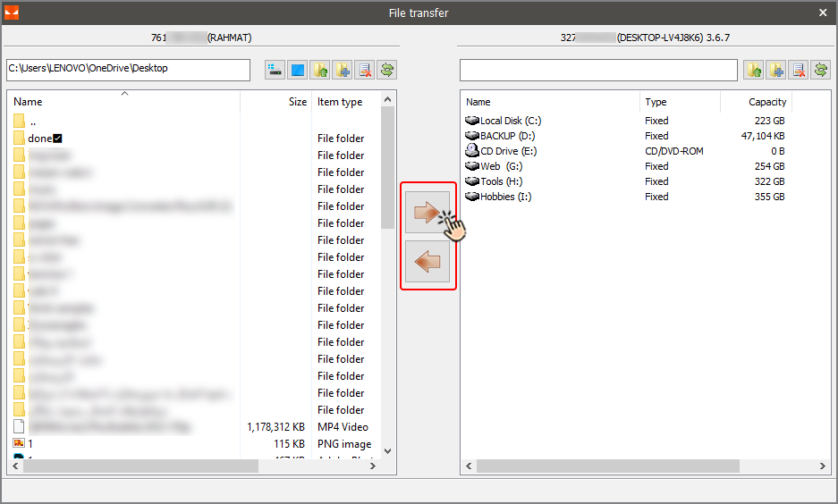Screen dimensions: 838x504
Task: Click local horizontal scroll left arrow
Action: [x=15, y=466]
